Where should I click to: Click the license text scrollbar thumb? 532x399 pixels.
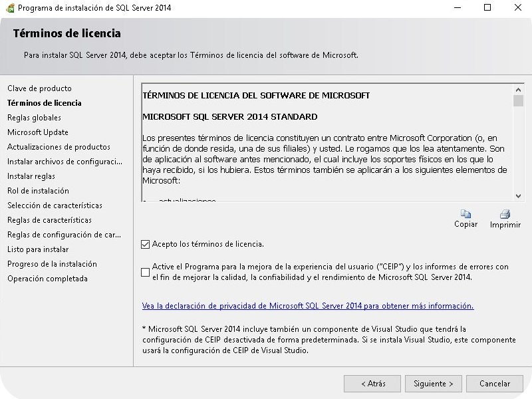coord(519,101)
